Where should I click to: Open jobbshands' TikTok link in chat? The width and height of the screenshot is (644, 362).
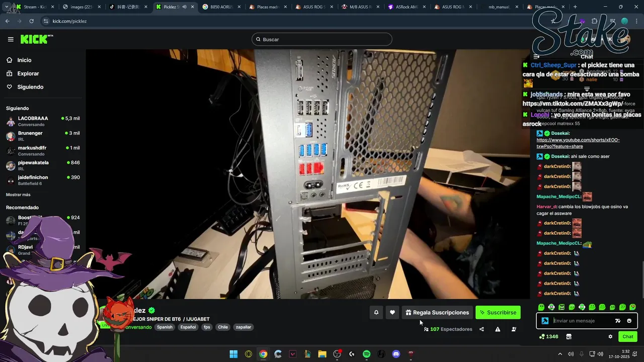pos(573,104)
